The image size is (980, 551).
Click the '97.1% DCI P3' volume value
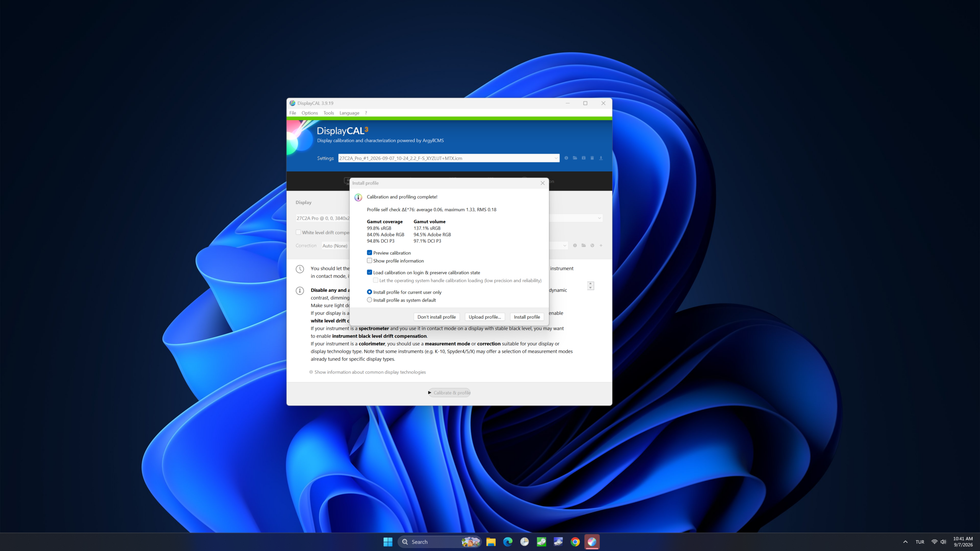(427, 241)
